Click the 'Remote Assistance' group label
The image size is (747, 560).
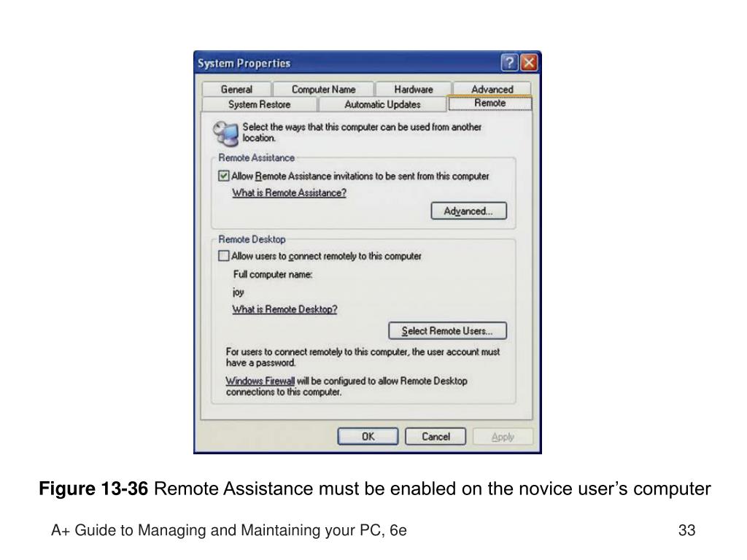click(x=256, y=157)
